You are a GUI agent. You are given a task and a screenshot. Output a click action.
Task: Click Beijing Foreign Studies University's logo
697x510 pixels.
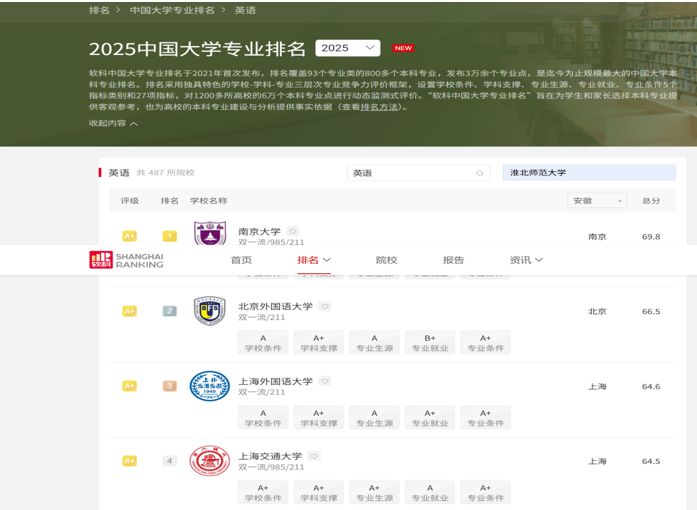[x=209, y=311]
